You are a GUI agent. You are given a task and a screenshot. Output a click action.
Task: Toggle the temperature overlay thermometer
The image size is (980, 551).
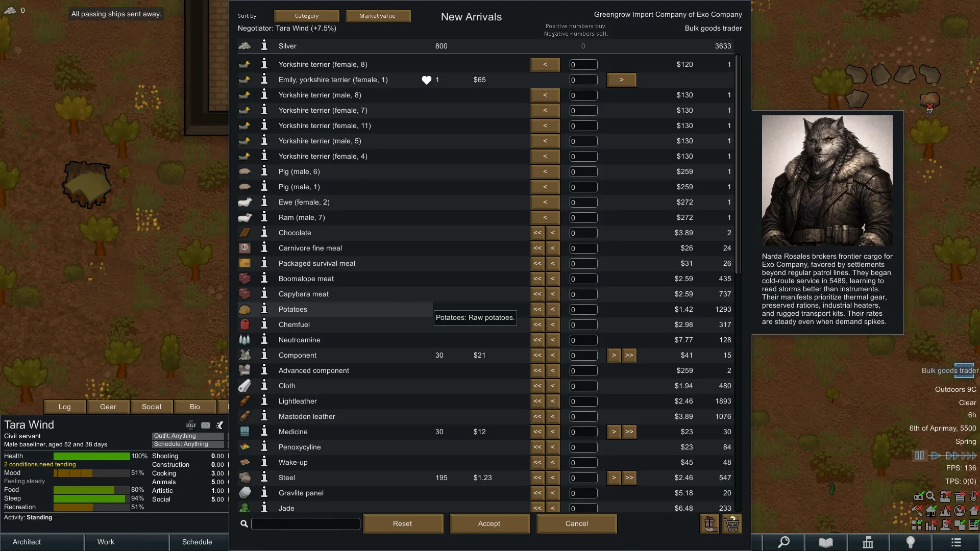coord(974,497)
